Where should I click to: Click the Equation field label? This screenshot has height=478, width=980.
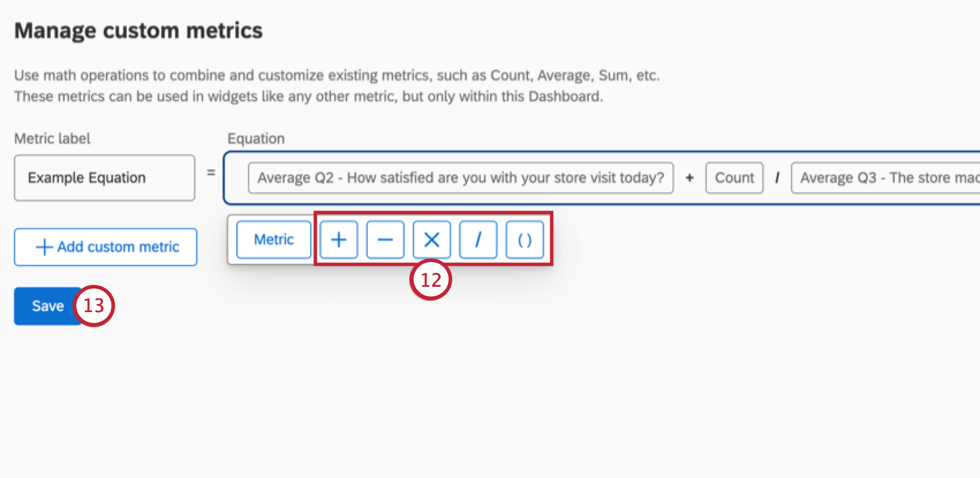256,139
